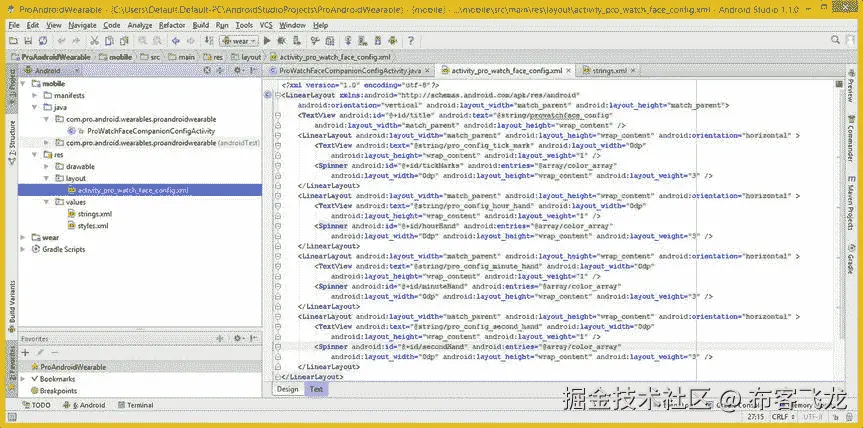
Task: Switch to the Text editor view
Action: click(x=316, y=389)
